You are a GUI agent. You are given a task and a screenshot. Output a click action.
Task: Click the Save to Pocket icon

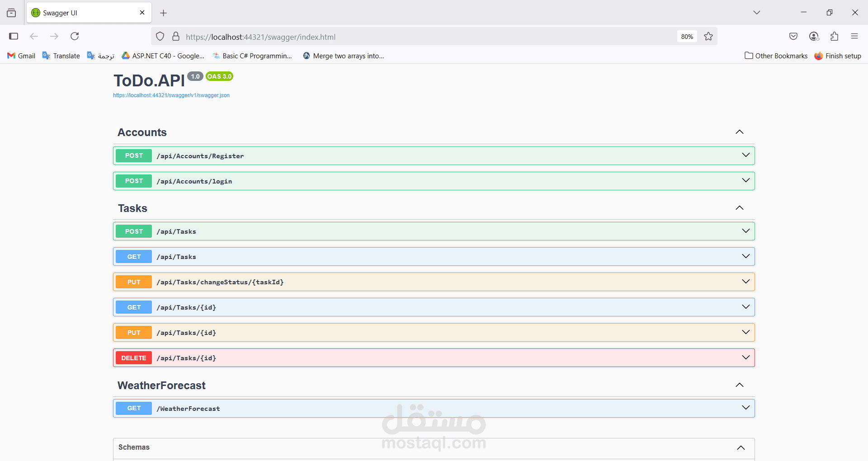(793, 36)
